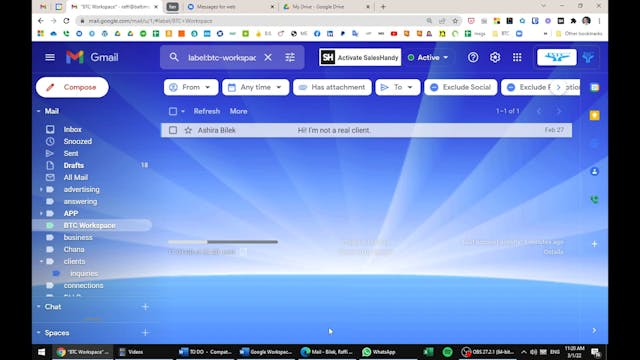Open the To filter dropdown

click(x=398, y=87)
